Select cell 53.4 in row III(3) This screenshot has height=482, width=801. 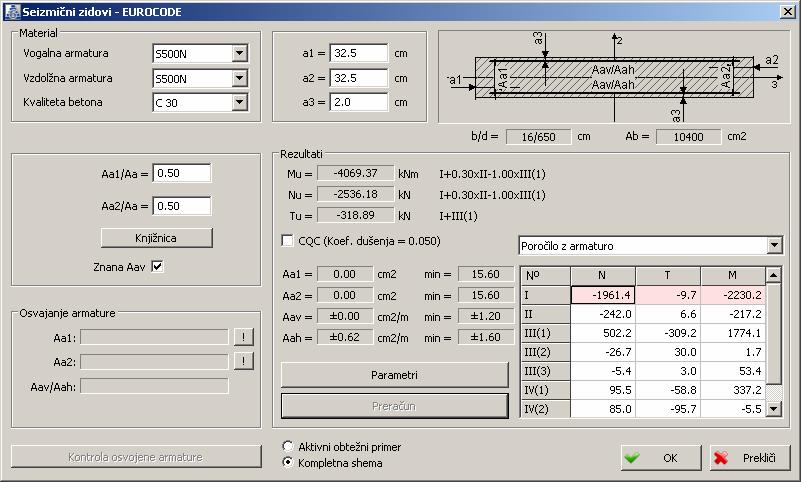click(x=733, y=371)
